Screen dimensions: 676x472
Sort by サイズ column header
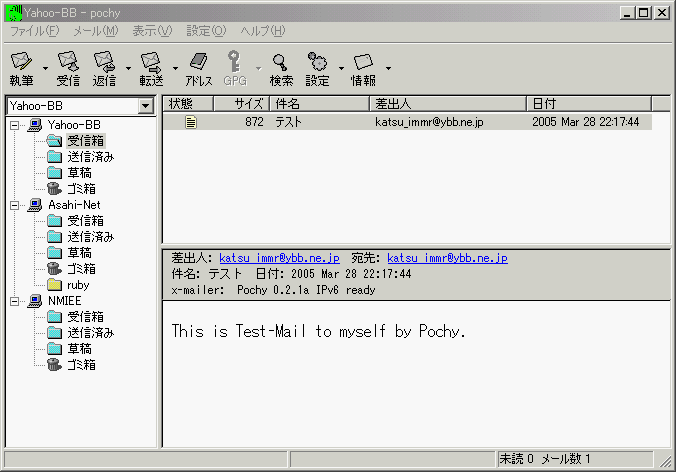[x=242, y=104]
